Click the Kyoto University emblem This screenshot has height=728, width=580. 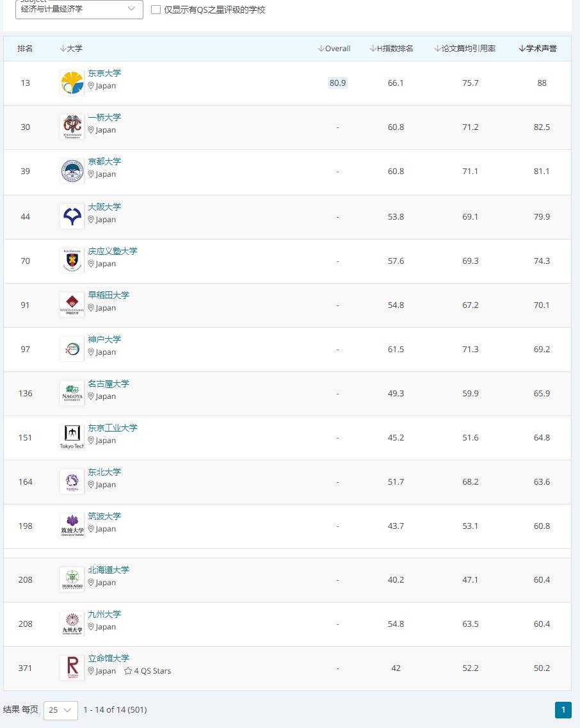(72, 171)
